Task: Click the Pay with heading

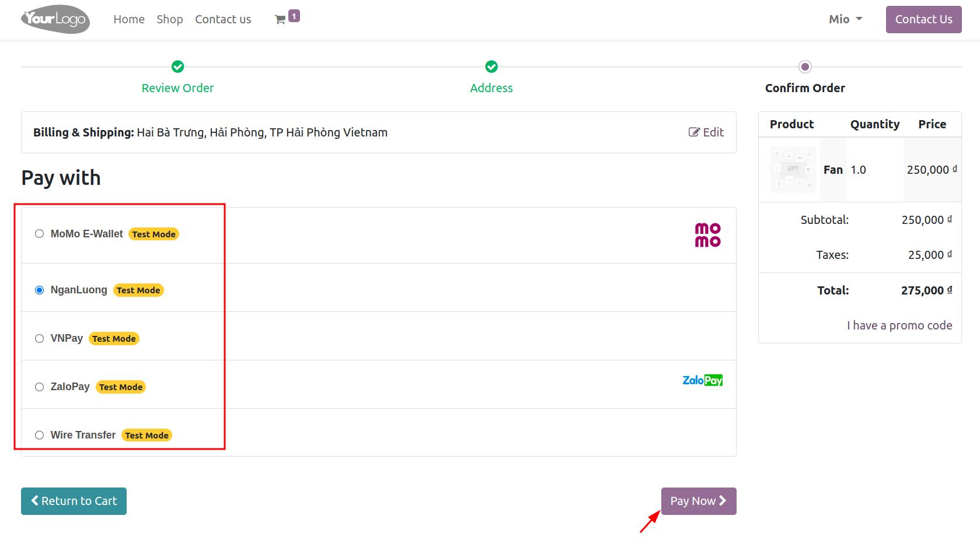Action: 61,178
